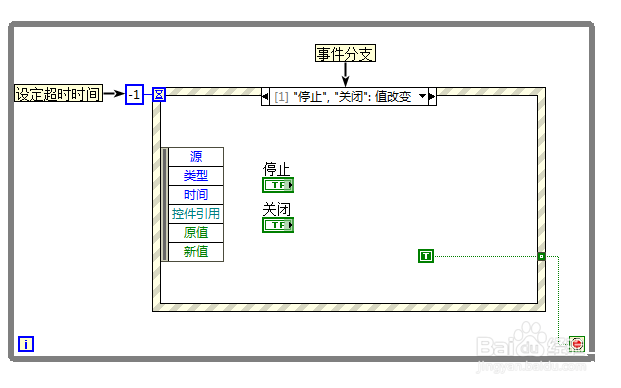621x388 pixels.
Task: Click the loop iteration terminal i
Action: (x=26, y=344)
